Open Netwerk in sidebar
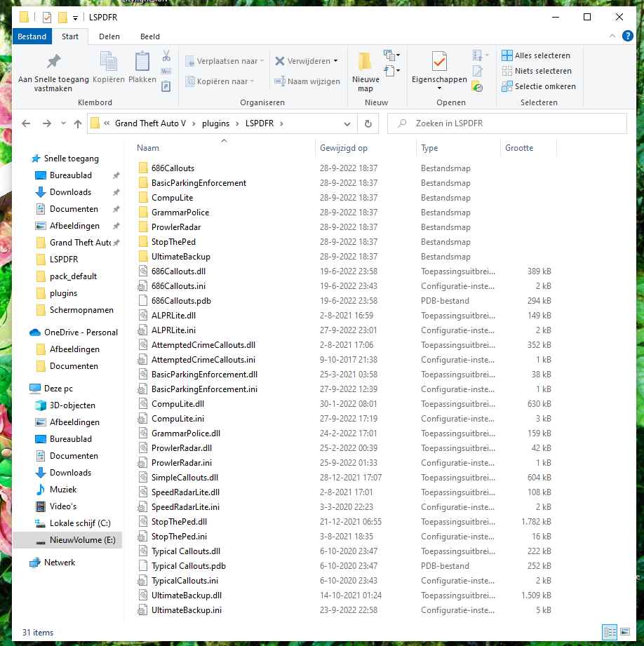Screen dimensions: 644x646 click(x=60, y=562)
